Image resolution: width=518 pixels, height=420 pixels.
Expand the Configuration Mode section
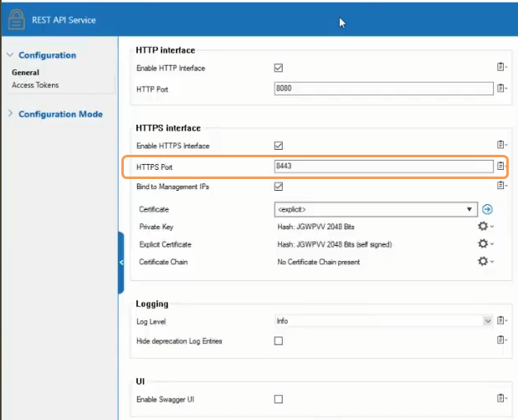click(60, 114)
